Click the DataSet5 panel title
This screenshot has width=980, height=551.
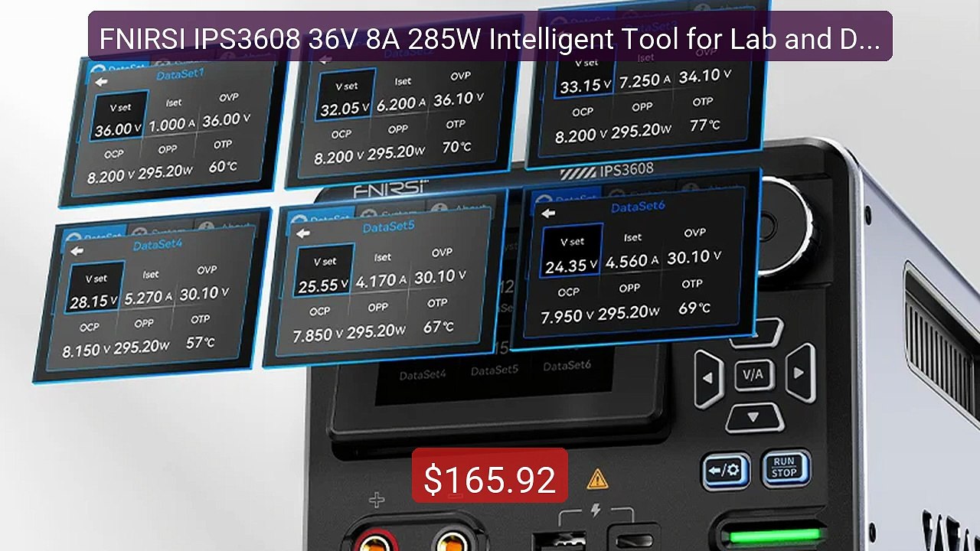(388, 227)
